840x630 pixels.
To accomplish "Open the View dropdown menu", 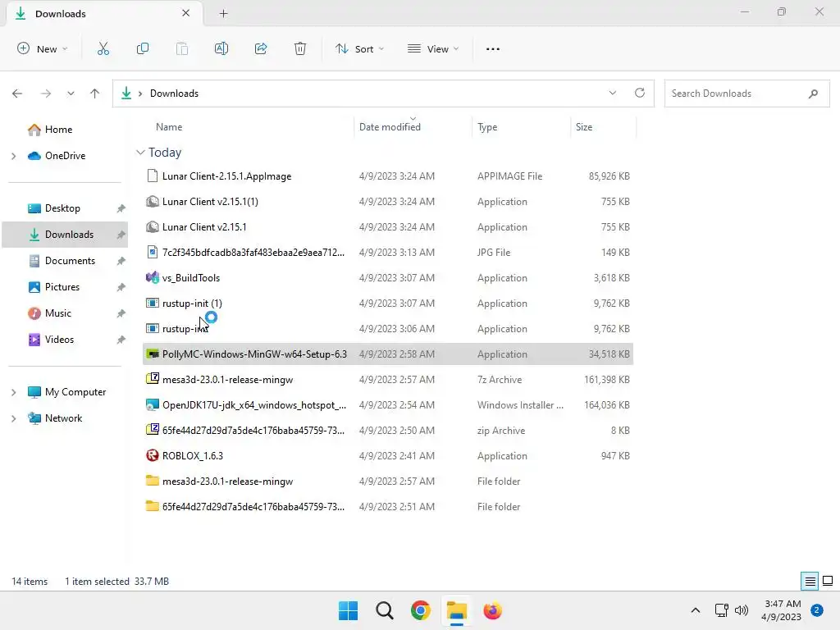I will click(x=433, y=48).
